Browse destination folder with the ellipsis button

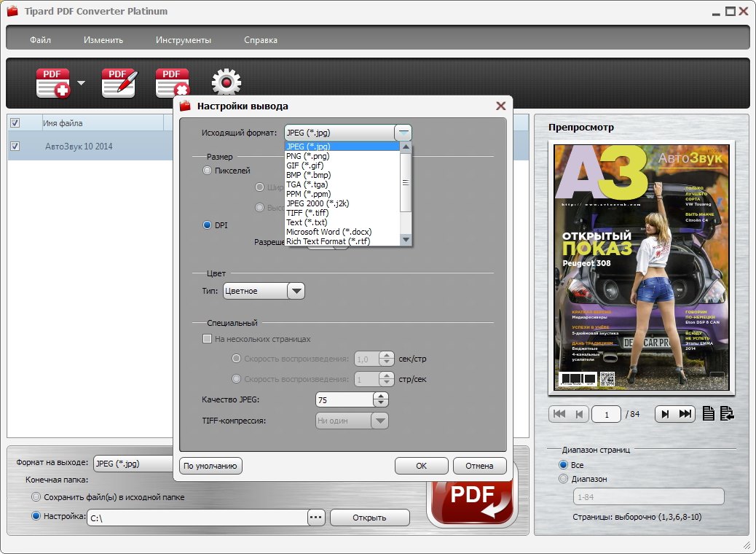pos(315,518)
